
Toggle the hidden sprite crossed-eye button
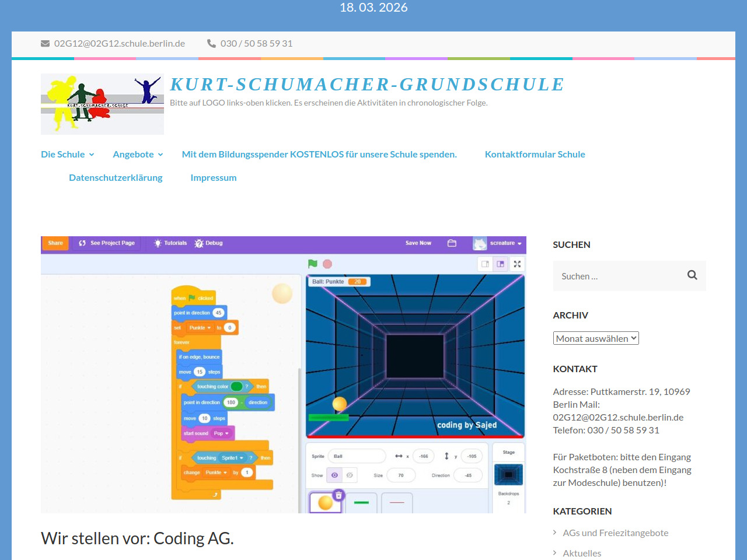[350, 475]
